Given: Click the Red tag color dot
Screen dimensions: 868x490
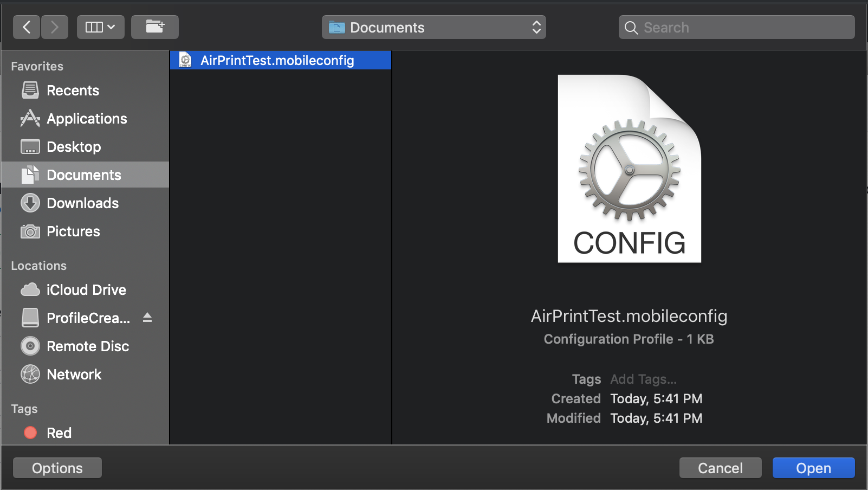Looking at the screenshot, I should pyautogui.click(x=30, y=433).
